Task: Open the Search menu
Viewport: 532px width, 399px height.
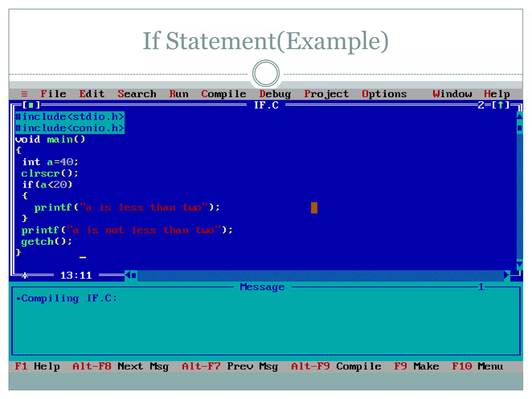Action: [x=137, y=94]
